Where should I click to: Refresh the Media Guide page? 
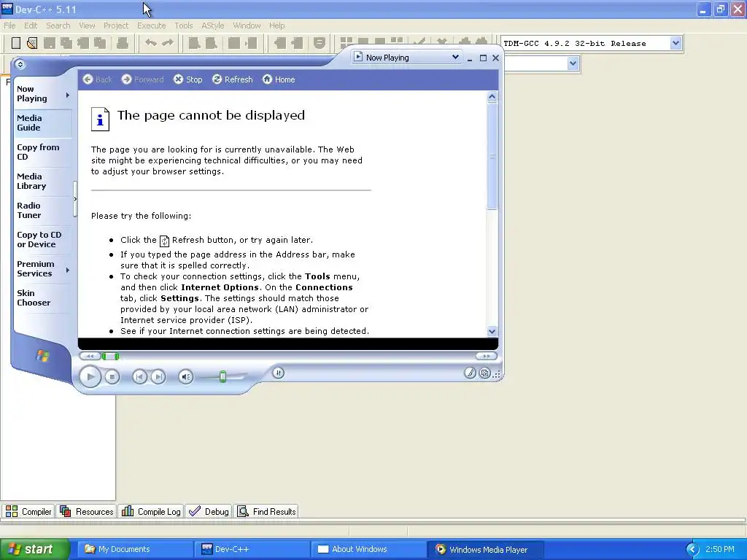click(x=233, y=79)
